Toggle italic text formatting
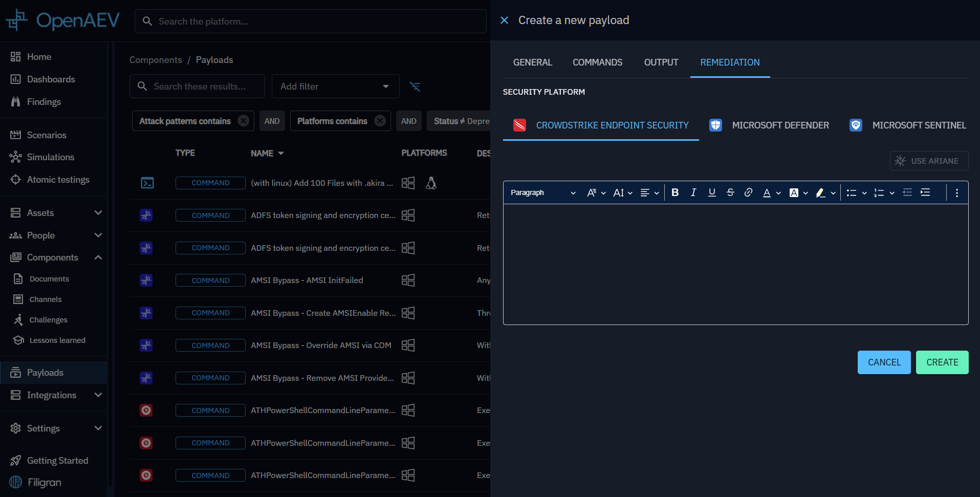 693,192
